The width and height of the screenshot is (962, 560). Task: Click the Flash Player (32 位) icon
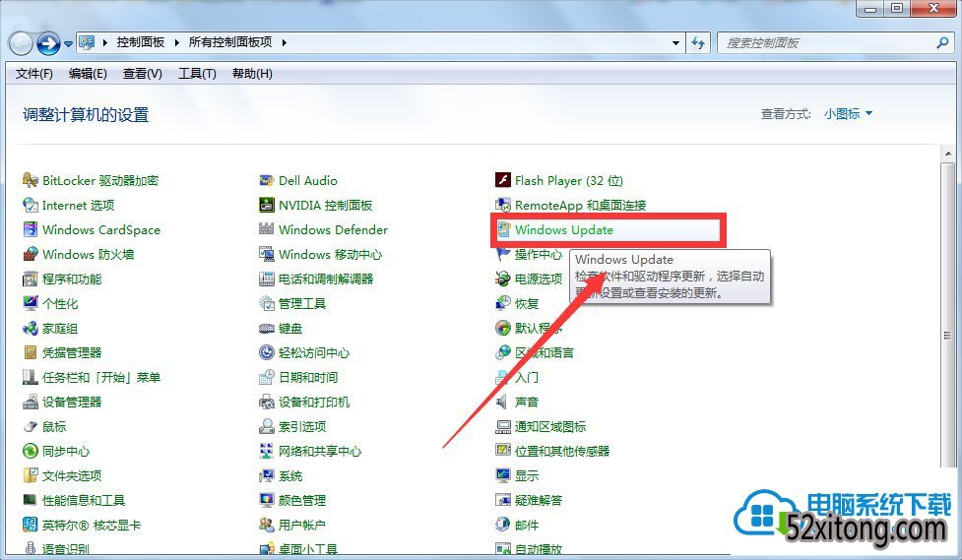point(503,180)
